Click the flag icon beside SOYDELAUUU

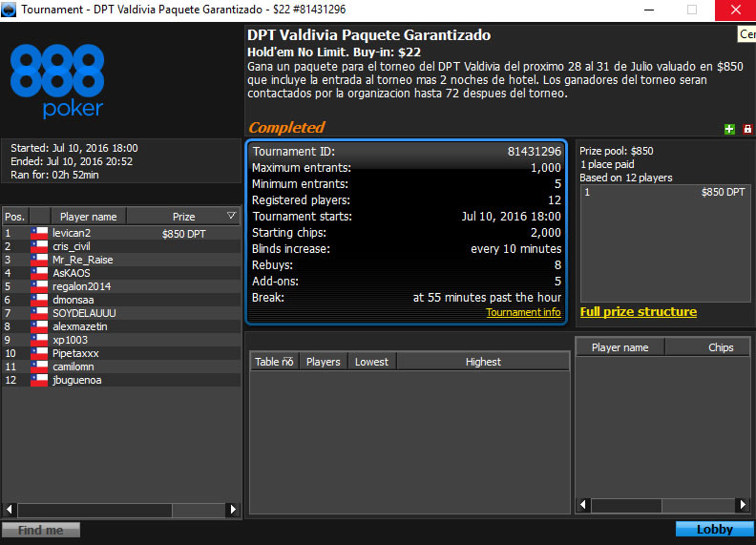coord(39,313)
